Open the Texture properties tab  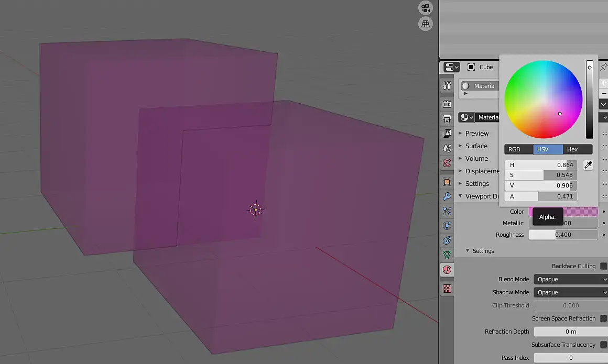click(447, 289)
